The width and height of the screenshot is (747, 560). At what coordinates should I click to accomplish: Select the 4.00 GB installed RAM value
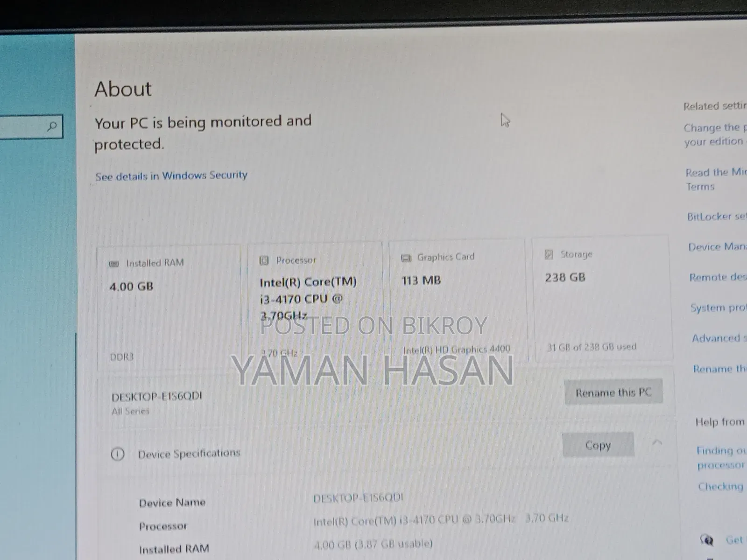pos(131,286)
